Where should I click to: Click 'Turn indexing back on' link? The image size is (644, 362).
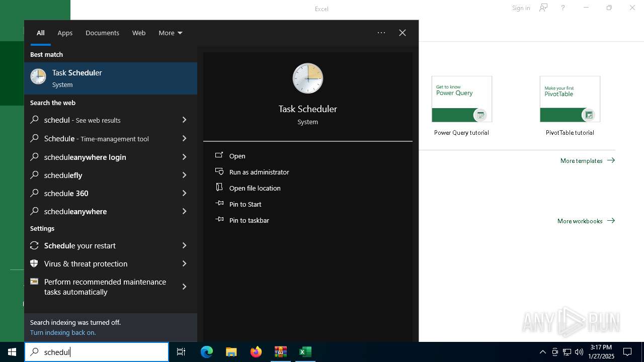[63, 333]
